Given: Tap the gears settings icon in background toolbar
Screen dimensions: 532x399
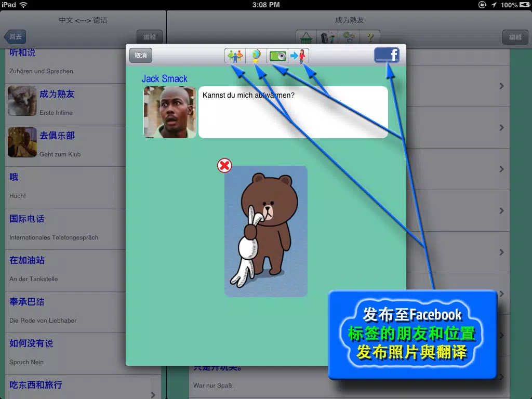Looking at the screenshot, I should click(x=349, y=37).
